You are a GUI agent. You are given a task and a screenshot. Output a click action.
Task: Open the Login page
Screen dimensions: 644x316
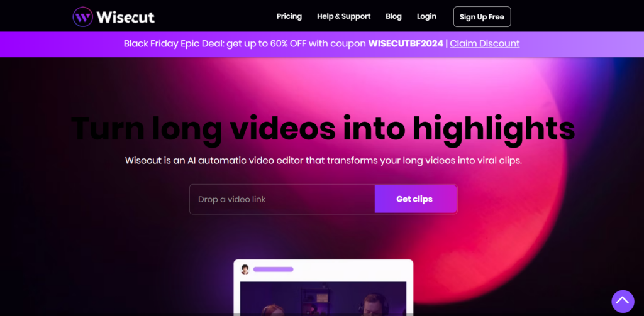[426, 16]
